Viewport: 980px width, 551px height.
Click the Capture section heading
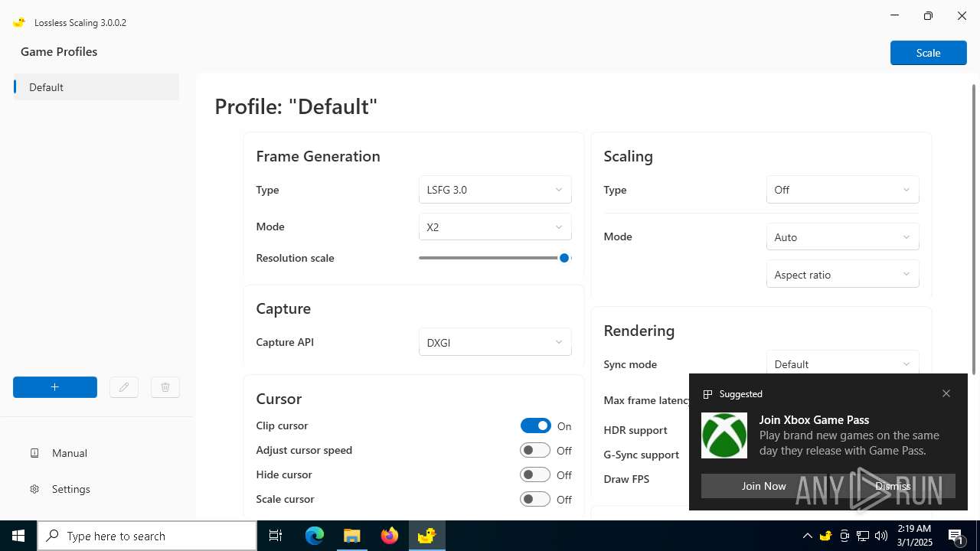[x=283, y=308]
